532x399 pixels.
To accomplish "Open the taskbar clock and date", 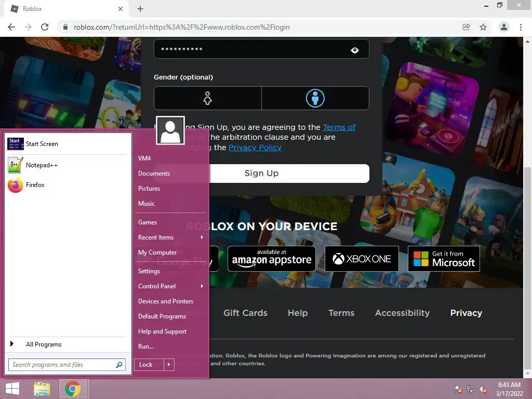I will tap(509, 389).
